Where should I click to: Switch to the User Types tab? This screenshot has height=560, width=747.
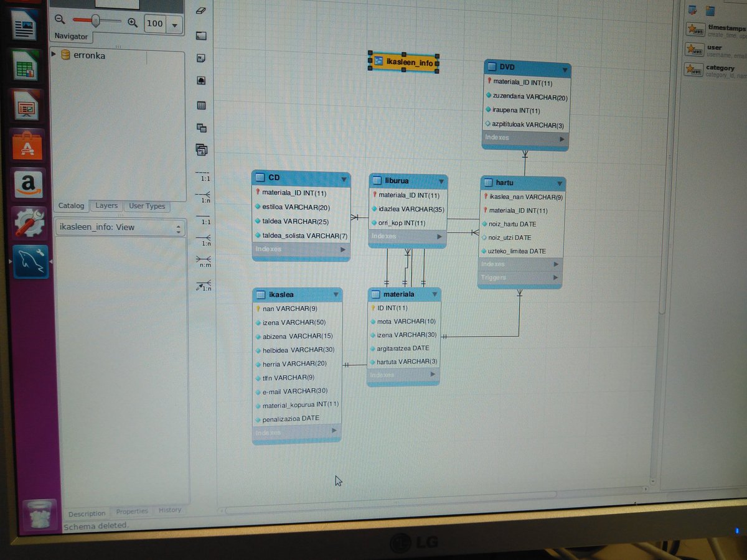coord(147,207)
